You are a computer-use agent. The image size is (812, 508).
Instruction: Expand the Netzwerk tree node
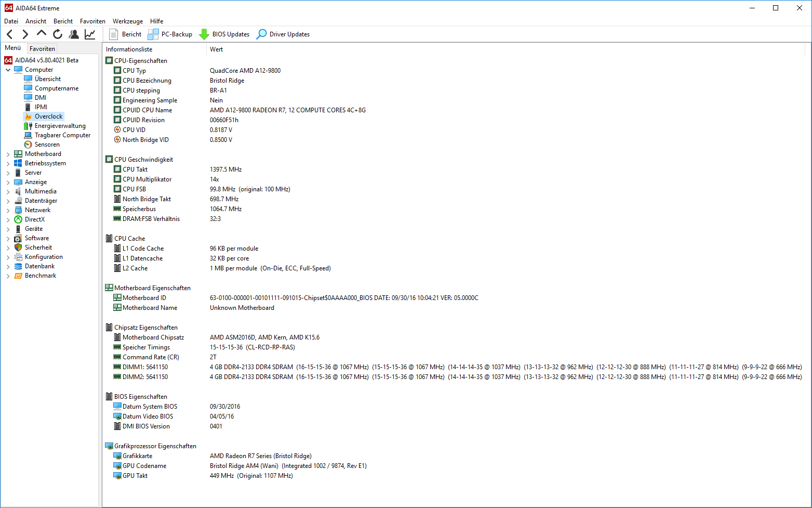click(x=8, y=211)
